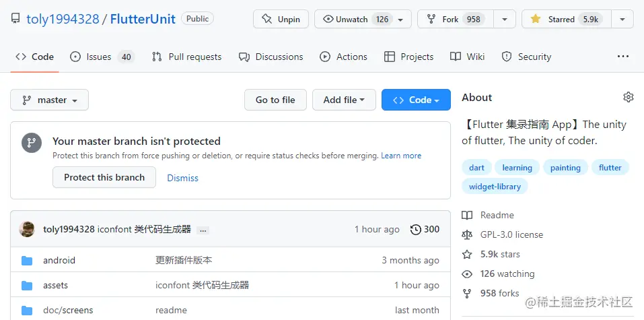This screenshot has height=320, width=644.
Task: Click the Protect this branch button
Action: point(104,177)
